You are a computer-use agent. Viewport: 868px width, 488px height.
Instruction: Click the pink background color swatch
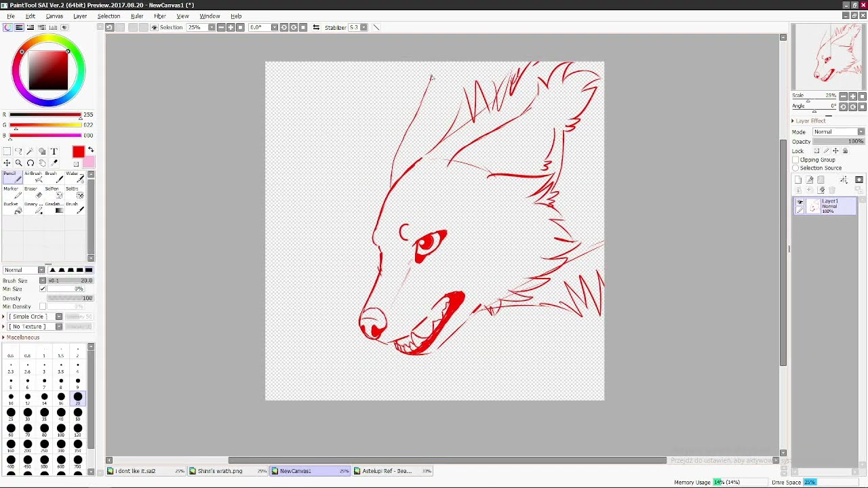[x=90, y=162]
